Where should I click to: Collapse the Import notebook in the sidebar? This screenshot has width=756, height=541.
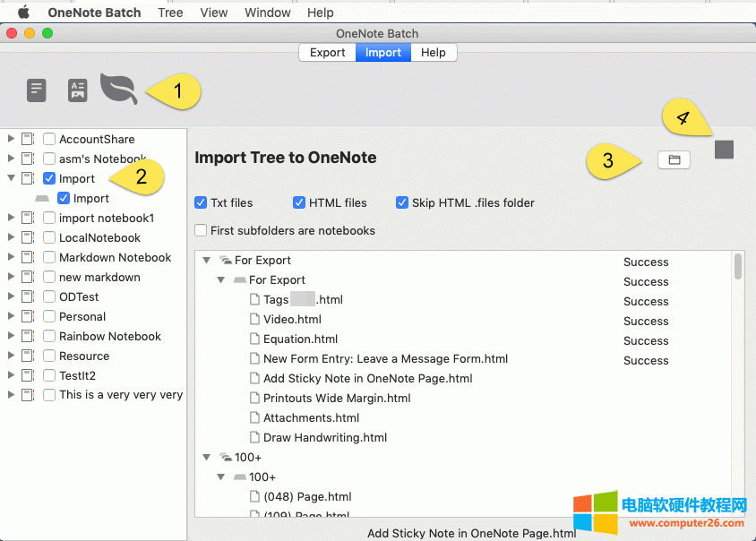point(9,178)
